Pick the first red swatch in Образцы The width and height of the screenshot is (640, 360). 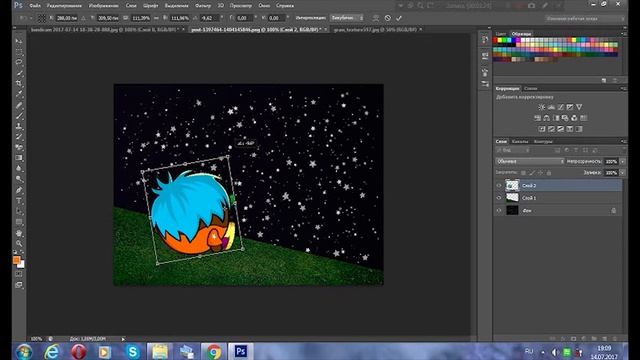click(496, 40)
